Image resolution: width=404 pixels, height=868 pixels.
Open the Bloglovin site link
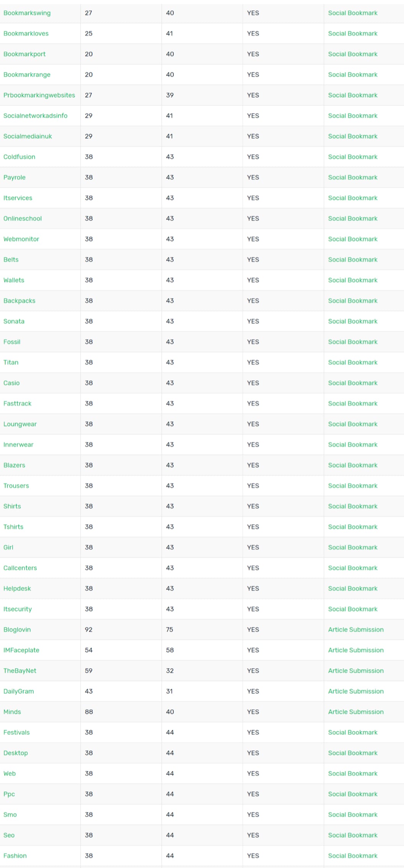(17, 629)
